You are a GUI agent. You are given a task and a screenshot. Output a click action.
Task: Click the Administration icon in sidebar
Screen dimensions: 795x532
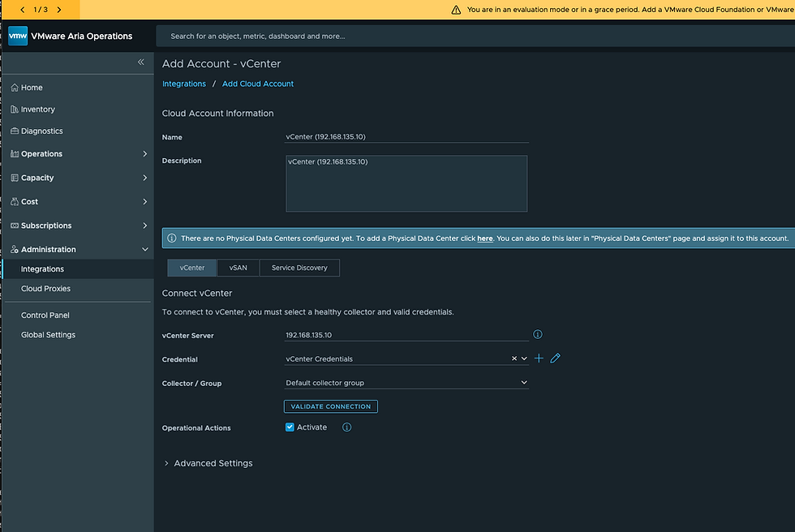[x=15, y=249]
